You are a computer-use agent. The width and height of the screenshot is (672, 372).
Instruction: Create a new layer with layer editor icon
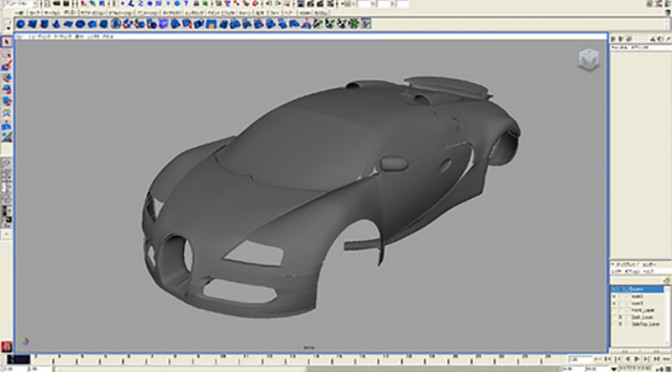(x=666, y=280)
